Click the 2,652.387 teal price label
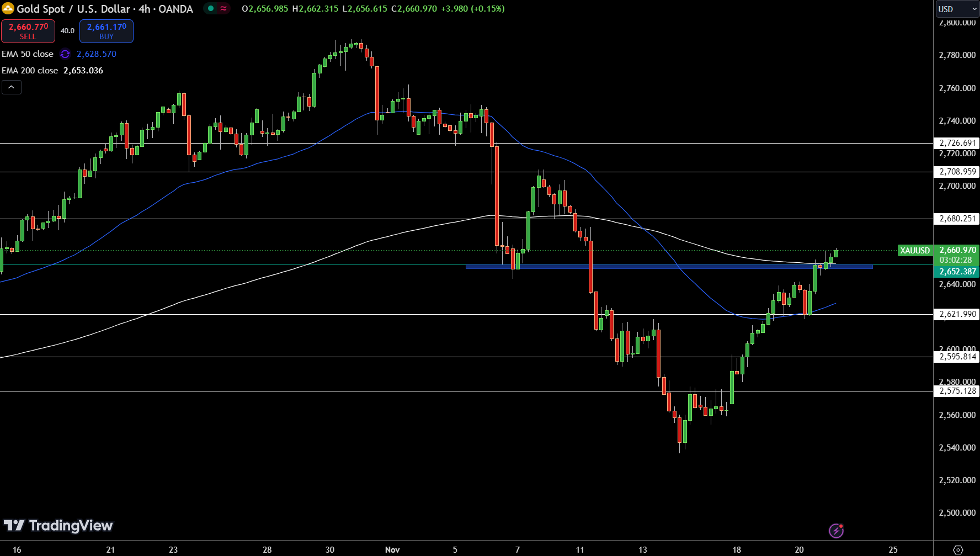The image size is (980, 556). 957,272
